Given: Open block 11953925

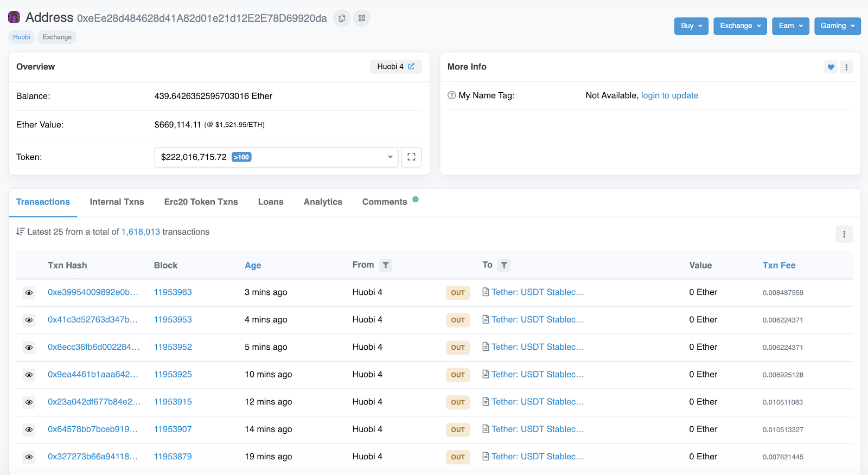Looking at the screenshot, I should [x=173, y=374].
